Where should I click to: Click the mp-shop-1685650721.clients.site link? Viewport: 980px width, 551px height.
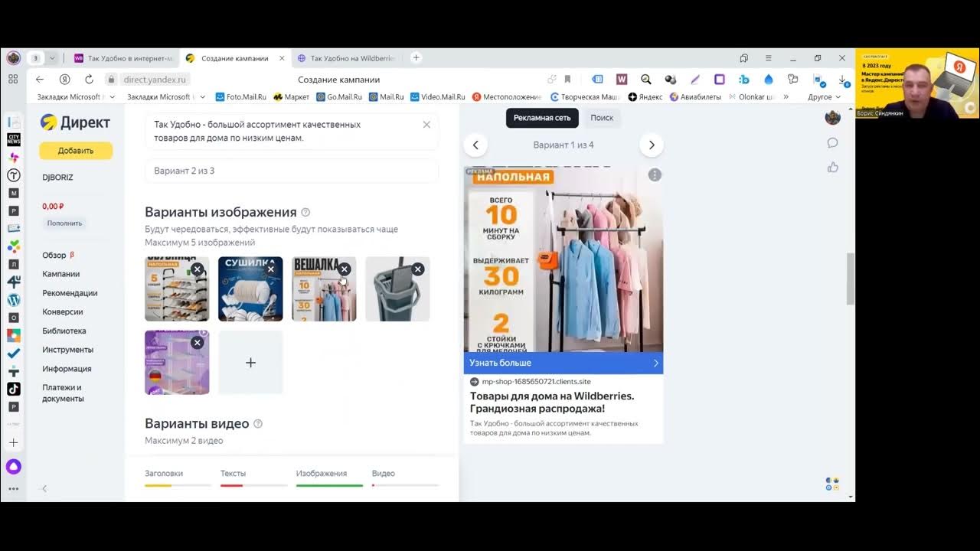(536, 381)
